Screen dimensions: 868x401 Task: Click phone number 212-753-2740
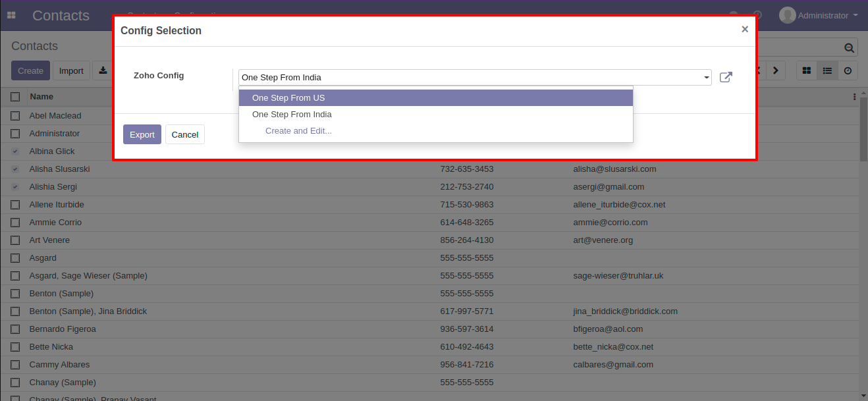click(x=467, y=187)
